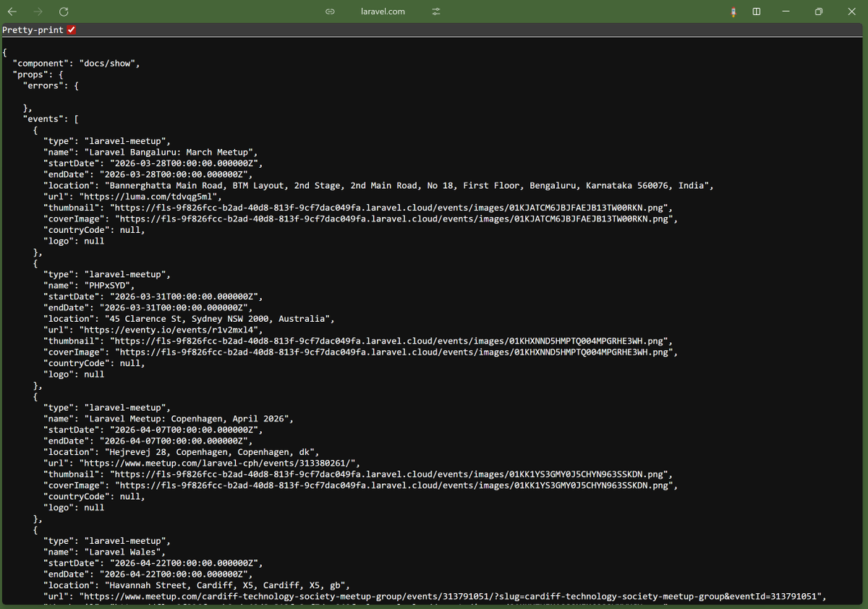868x609 pixels.
Task: Click thumbnail URL ending 01KK1YS3GMY0J5CHYN963SSKDN.png
Action: coord(391,474)
